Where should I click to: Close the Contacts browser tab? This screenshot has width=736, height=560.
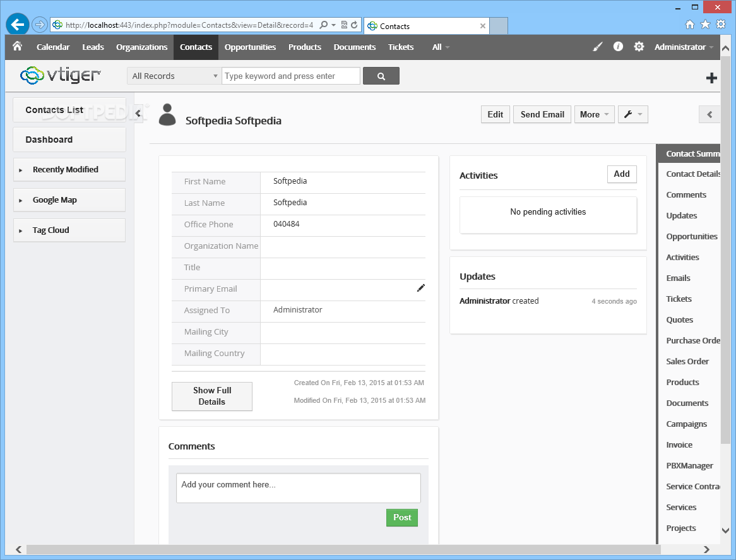pos(482,26)
